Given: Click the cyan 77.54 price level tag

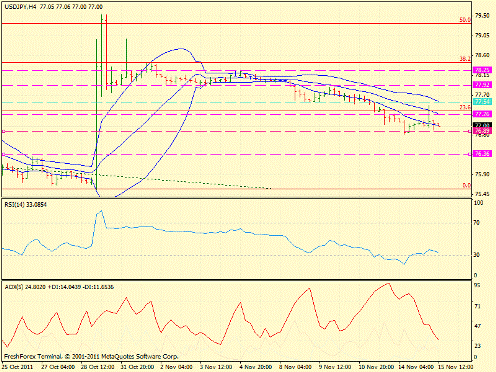Looking at the screenshot, I should tap(482, 102).
